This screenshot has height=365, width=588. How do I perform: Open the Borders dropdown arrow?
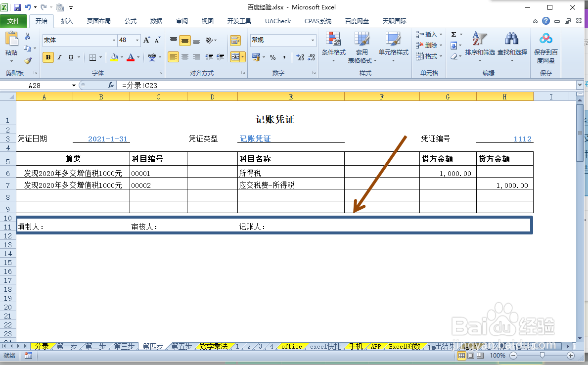coord(100,57)
